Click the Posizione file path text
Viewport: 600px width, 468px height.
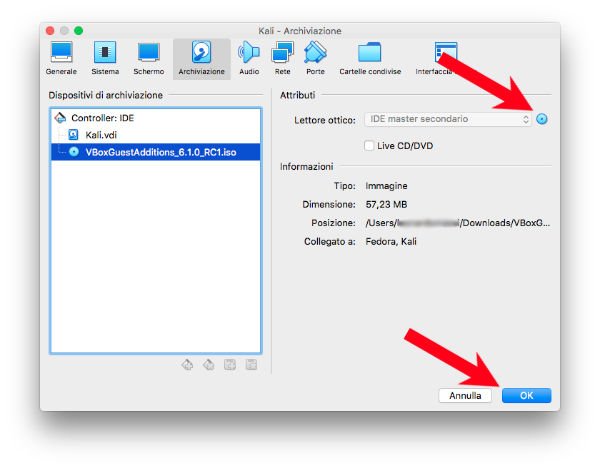[x=458, y=223]
